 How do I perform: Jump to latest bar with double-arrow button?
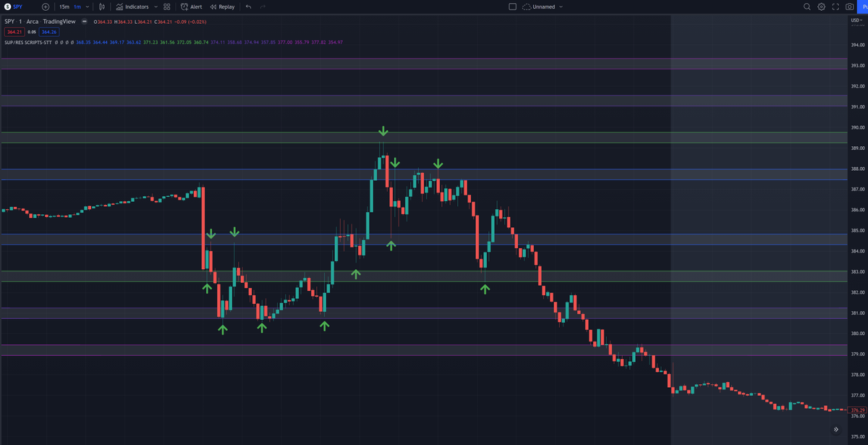(835, 429)
